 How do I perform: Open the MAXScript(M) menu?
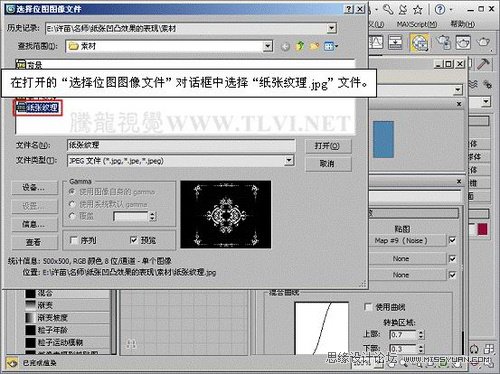click(x=417, y=24)
